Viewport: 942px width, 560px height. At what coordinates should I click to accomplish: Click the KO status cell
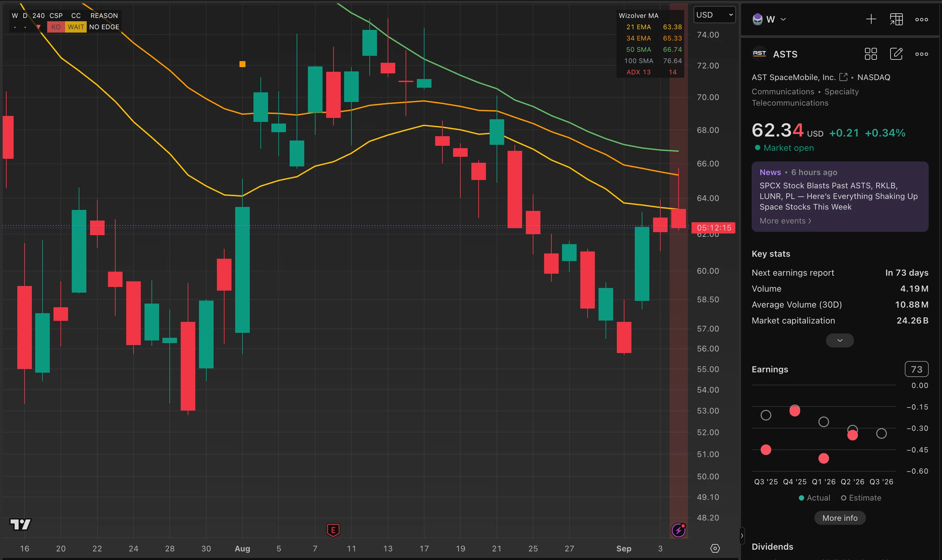[56, 27]
